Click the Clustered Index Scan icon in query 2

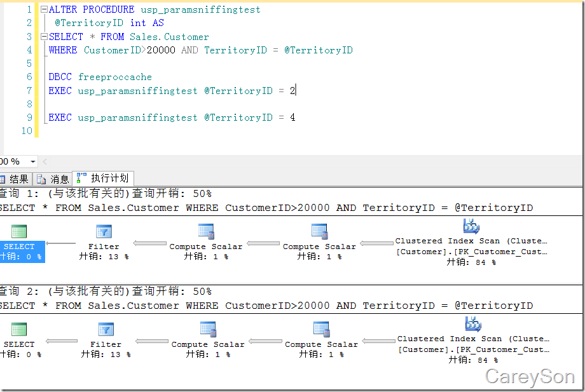473,324
